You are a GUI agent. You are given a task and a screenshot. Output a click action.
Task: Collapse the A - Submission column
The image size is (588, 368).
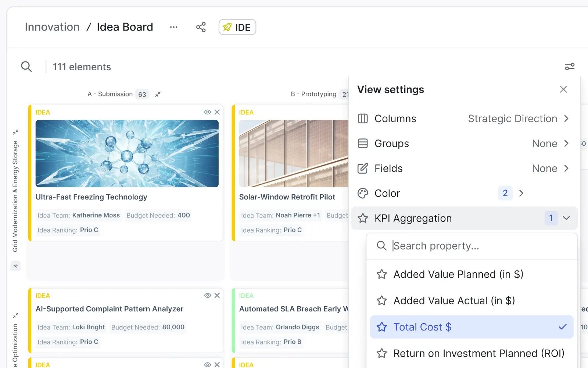coord(158,94)
